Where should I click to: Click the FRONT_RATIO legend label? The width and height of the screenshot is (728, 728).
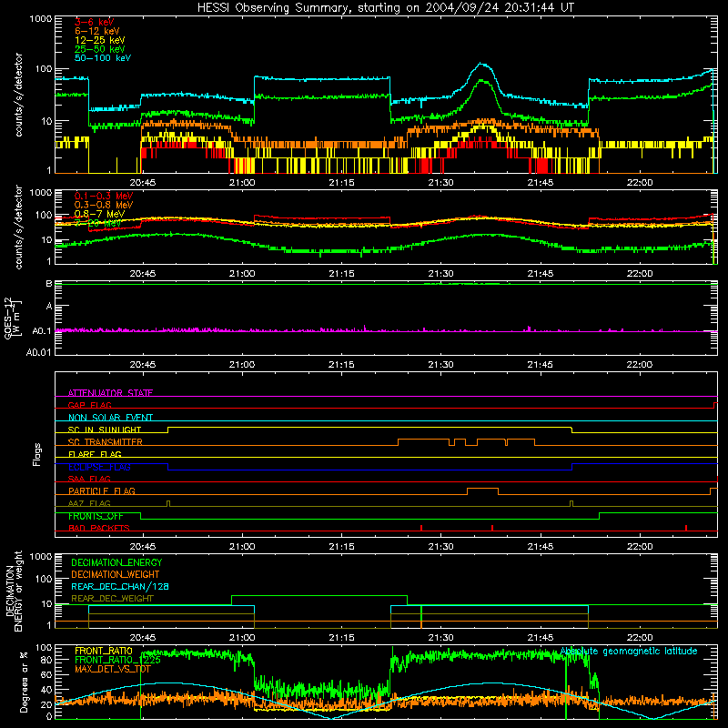(104, 651)
